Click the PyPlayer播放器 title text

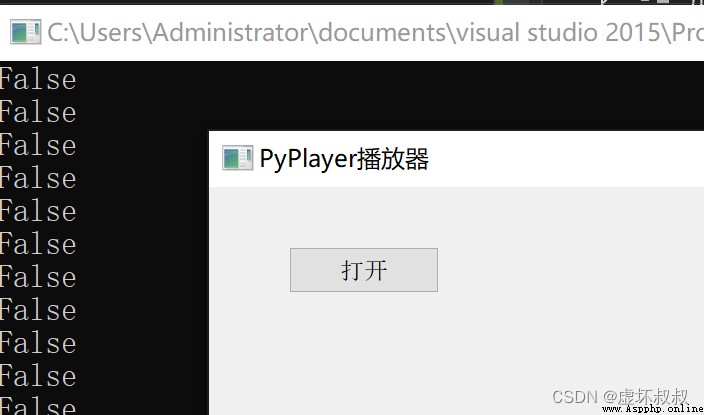pos(344,159)
